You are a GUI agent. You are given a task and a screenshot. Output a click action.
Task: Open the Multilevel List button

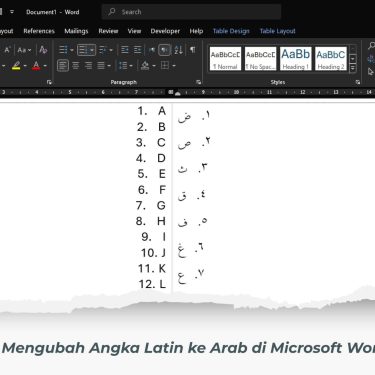(x=103, y=50)
